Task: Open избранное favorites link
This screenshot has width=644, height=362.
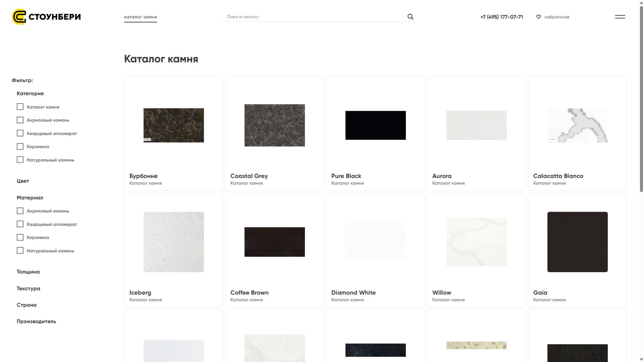Action: 556,17
